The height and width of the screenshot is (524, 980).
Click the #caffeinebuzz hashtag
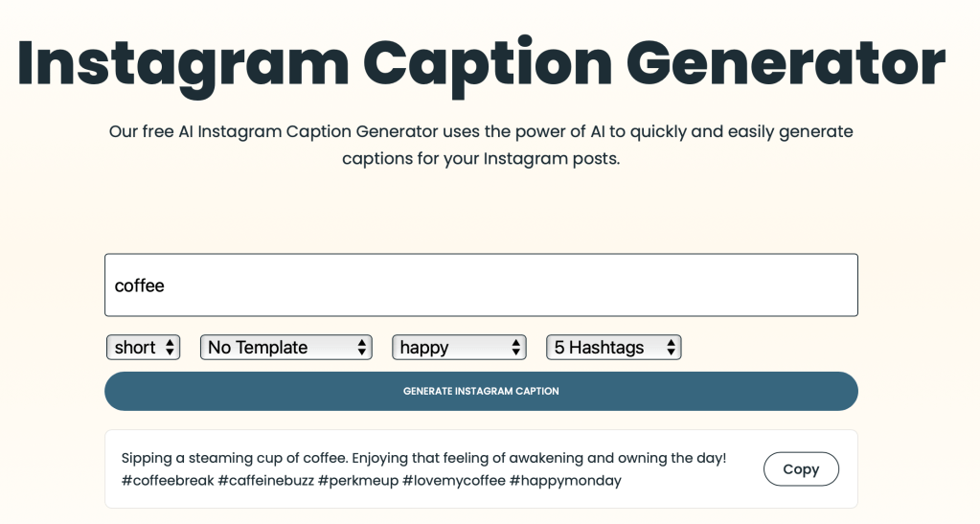coord(265,481)
